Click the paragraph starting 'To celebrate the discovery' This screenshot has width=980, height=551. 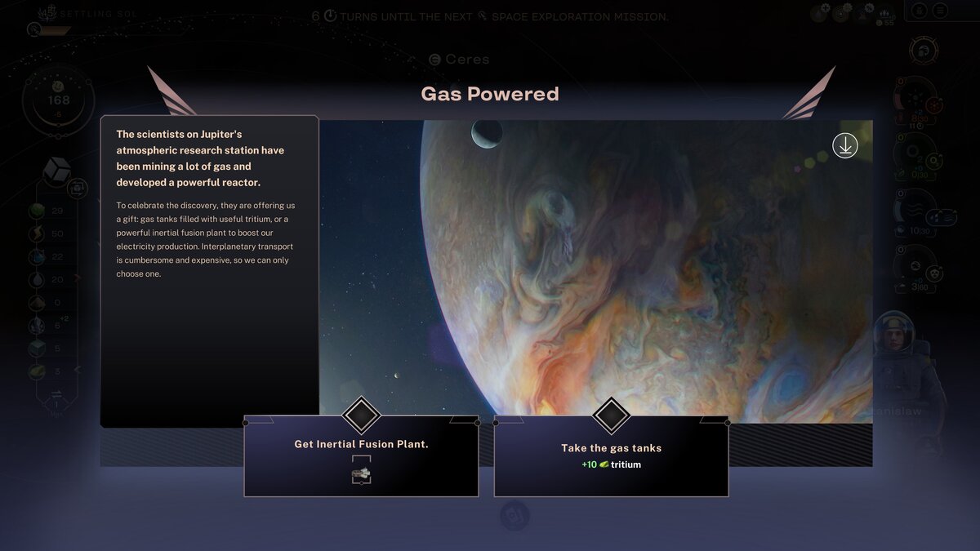(205, 239)
